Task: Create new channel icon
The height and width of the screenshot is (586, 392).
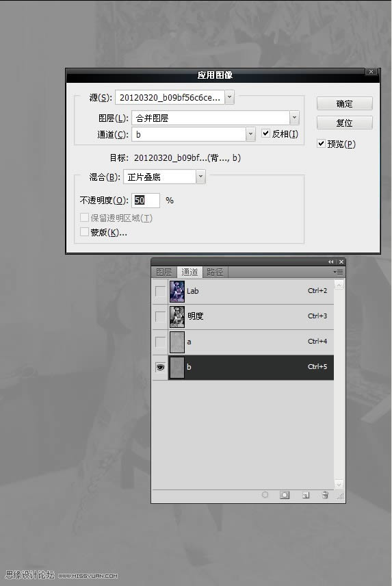Action: [305, 495]
